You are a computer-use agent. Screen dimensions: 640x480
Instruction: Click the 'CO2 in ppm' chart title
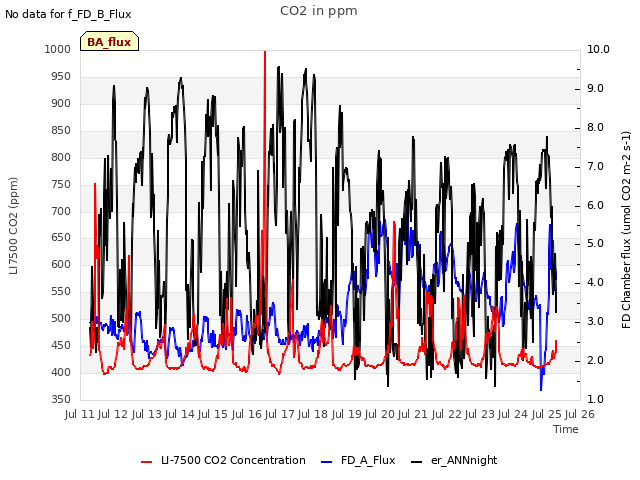[x=319, y=11]
